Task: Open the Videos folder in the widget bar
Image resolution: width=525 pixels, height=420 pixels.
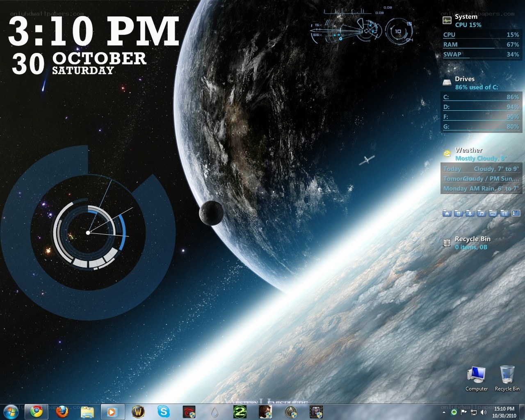Action: click(504, 213)
